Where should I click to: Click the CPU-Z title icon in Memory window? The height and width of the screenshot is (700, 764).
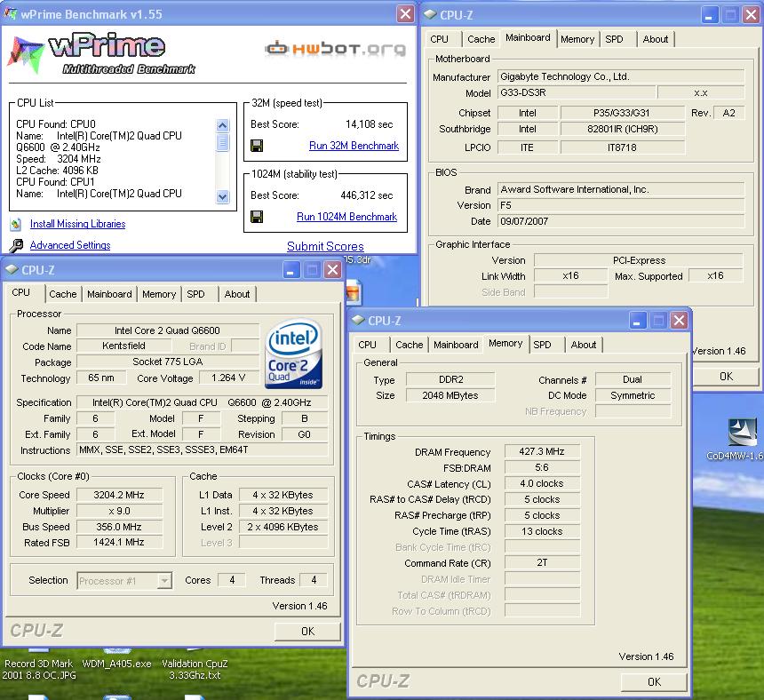pos(358,320)
